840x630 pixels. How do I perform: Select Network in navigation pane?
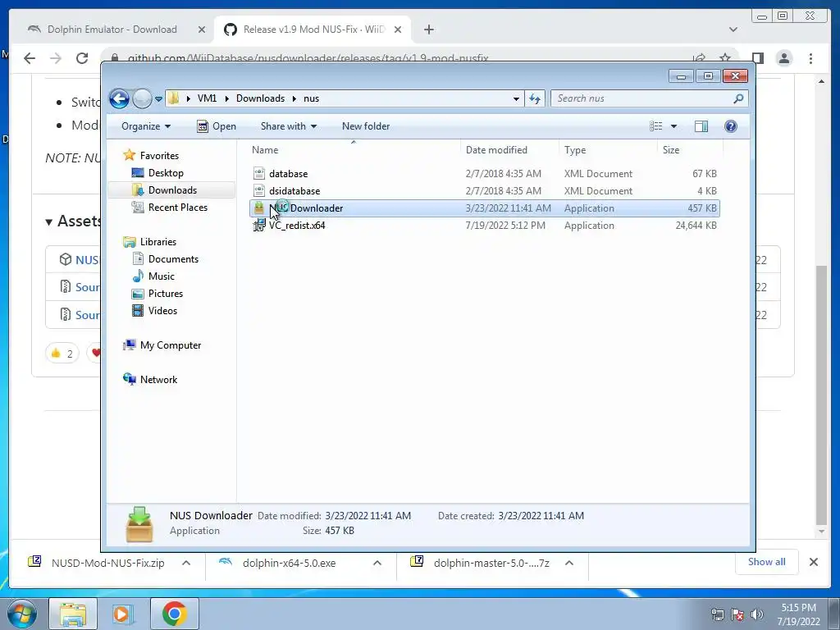pos(158,379)
